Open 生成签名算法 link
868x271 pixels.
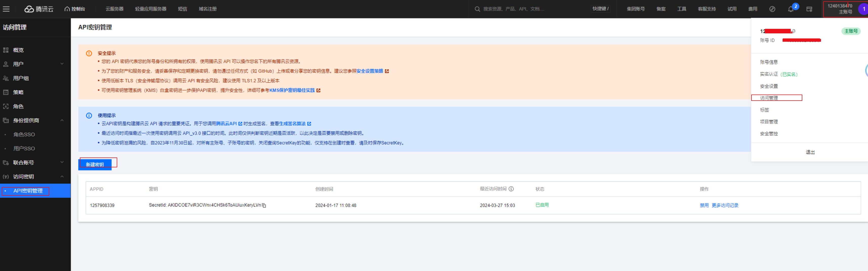click(x=292, y=124)
